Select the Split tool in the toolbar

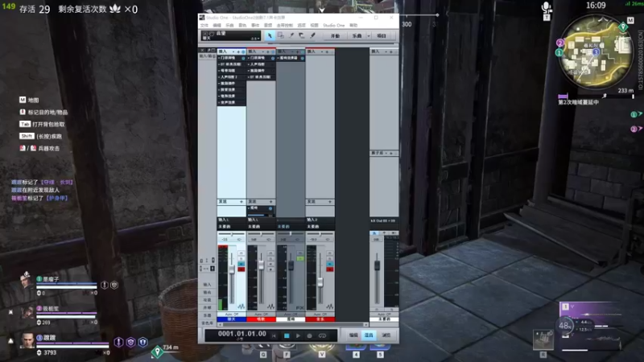point(291,35)
